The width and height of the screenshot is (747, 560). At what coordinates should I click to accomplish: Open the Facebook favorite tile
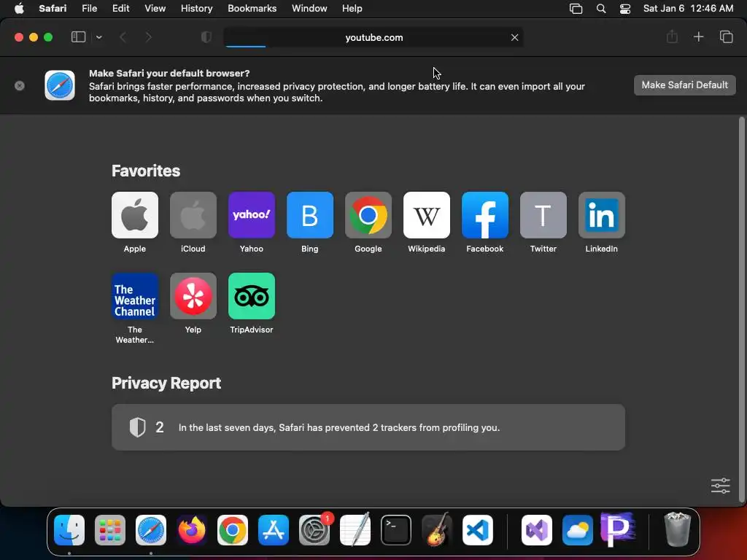point(485,215)
